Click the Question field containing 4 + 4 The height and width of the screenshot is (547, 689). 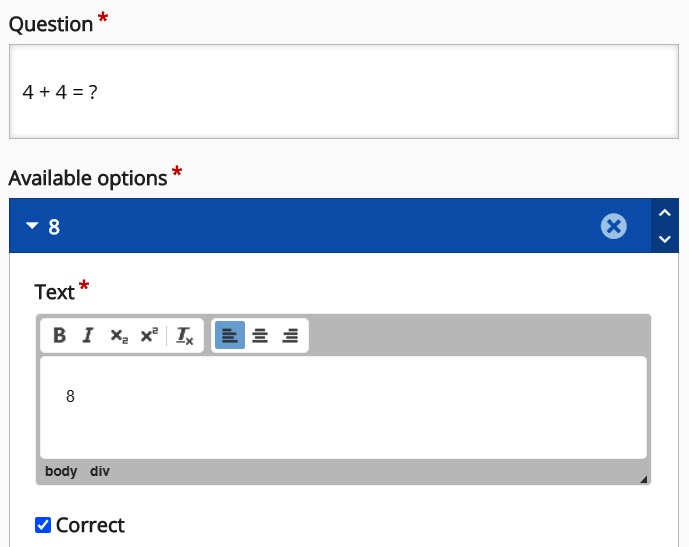343,92
